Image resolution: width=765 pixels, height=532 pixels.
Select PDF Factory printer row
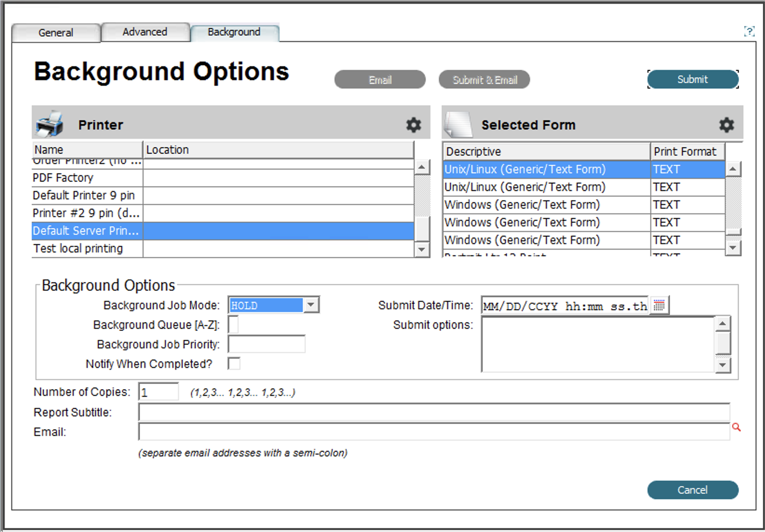87,178
